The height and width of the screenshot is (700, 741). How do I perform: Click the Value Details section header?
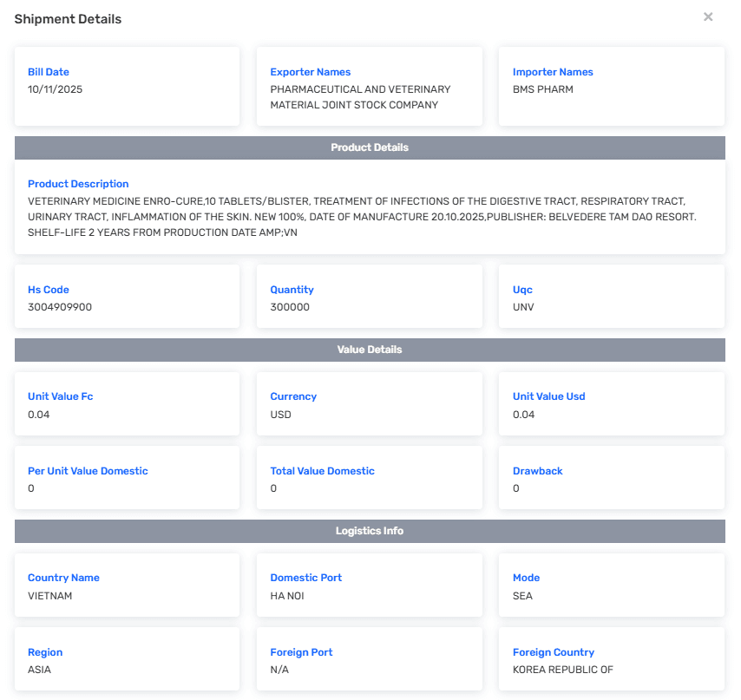pyautogui.click(x=370, y=350)
